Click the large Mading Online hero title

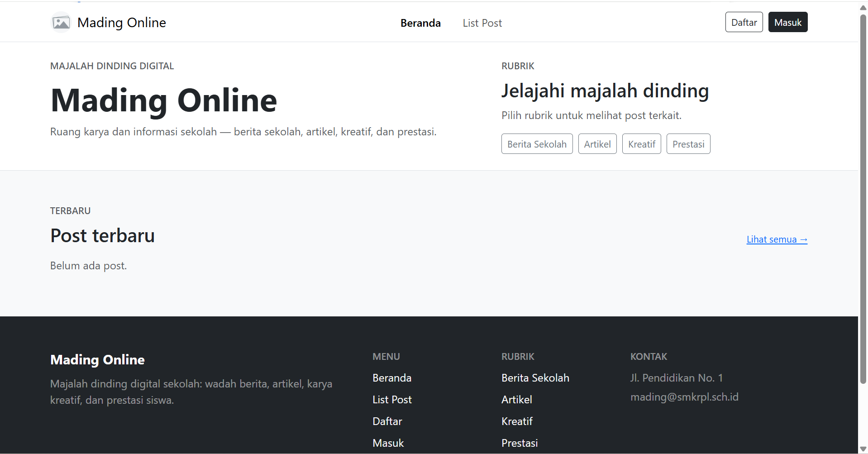[164, 100]
